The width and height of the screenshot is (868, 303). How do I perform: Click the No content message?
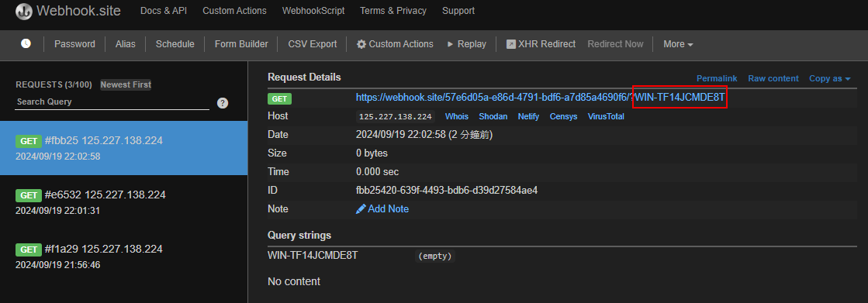294,281
